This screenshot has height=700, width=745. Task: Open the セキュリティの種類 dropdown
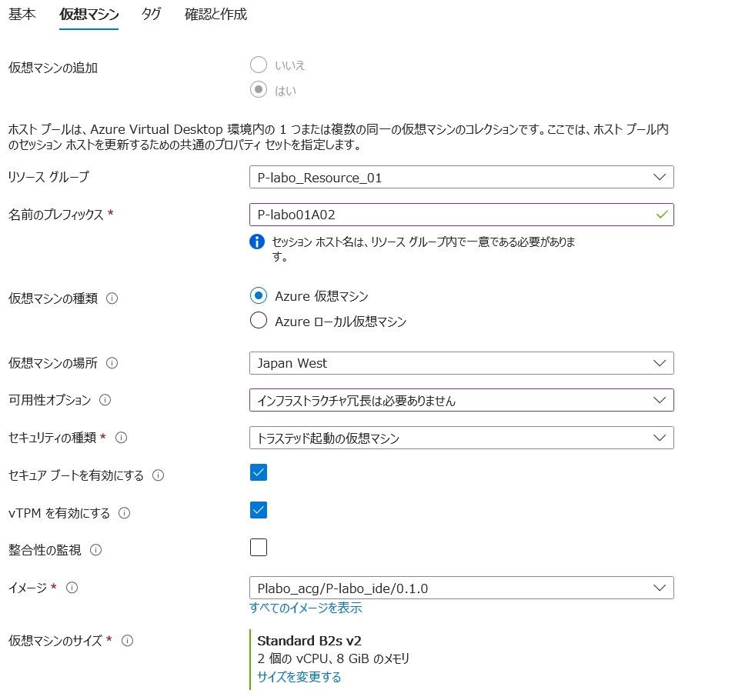461,438
